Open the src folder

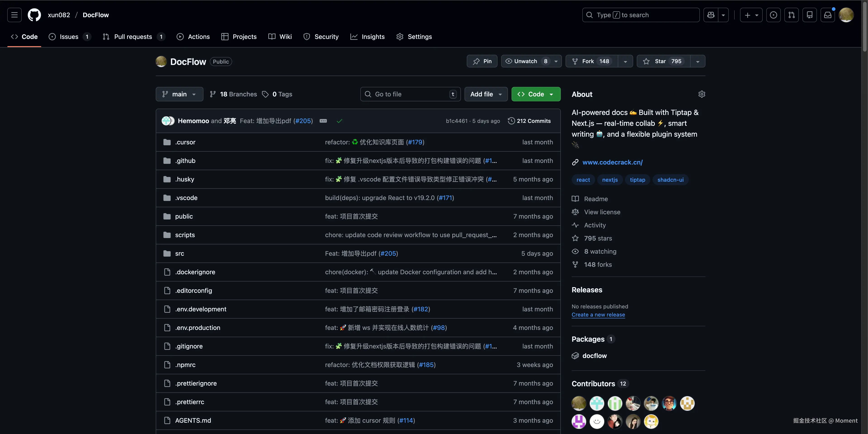(180, 253)
